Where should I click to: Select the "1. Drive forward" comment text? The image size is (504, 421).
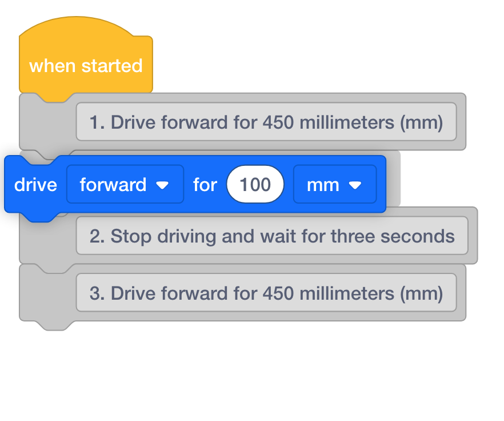266,122
